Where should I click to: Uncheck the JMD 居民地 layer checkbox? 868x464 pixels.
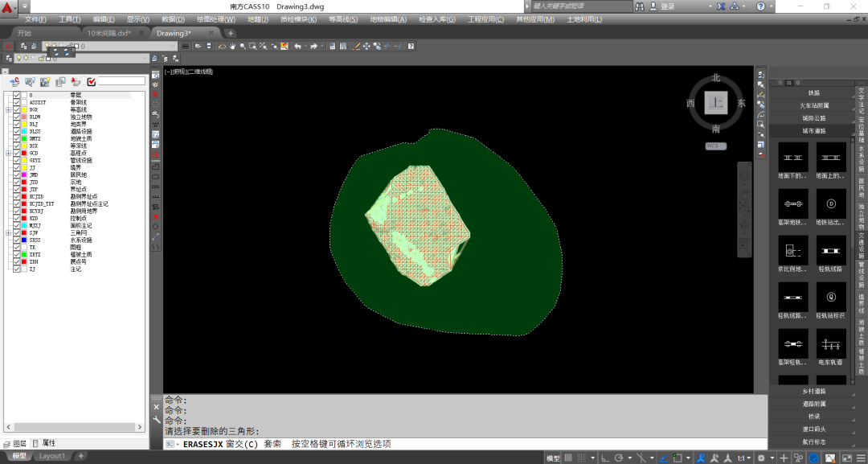click(17, 175)
